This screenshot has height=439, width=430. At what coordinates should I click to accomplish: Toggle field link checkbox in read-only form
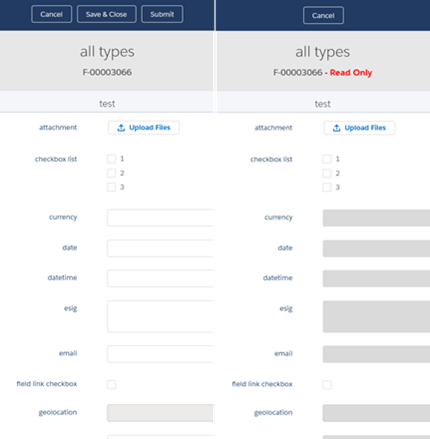[x=327, y=385]
